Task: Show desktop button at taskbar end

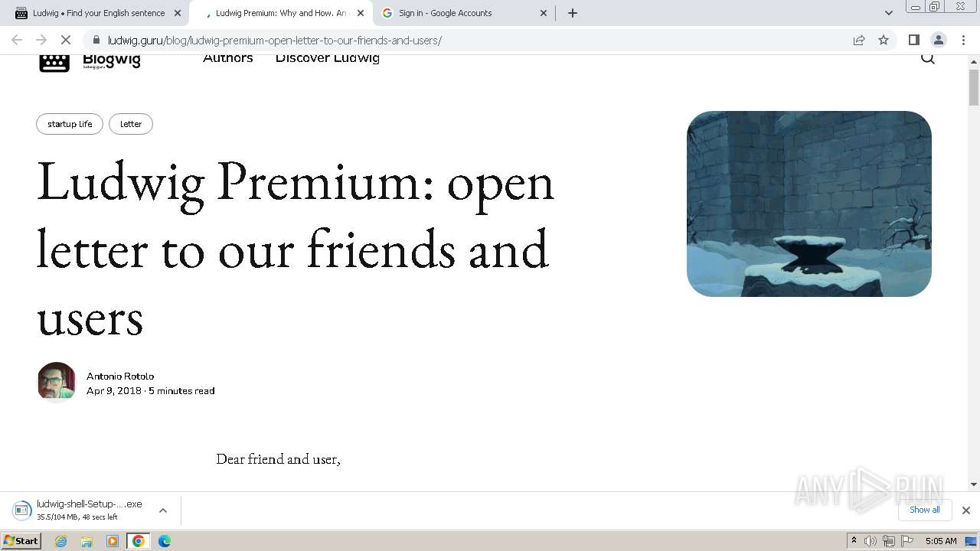Action: pos(972,541)
